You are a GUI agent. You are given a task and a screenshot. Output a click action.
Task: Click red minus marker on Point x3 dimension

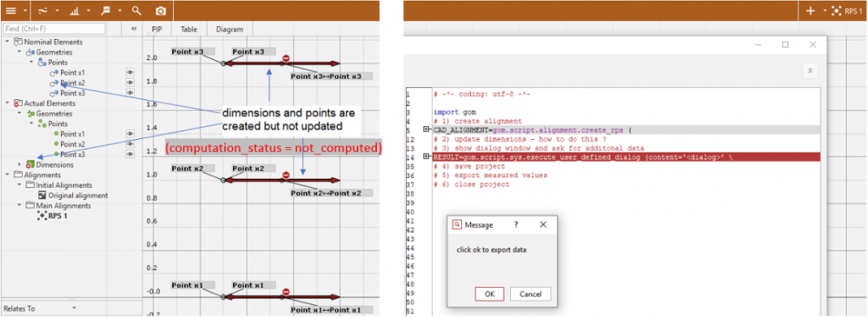tap(286, 58)
